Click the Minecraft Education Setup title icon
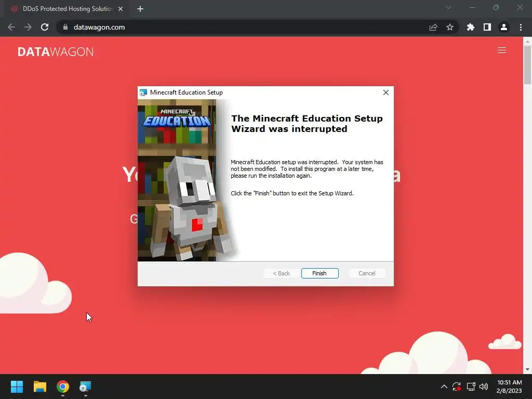The width and height of the screenshot is (532, 399). [x=143, y=92]
